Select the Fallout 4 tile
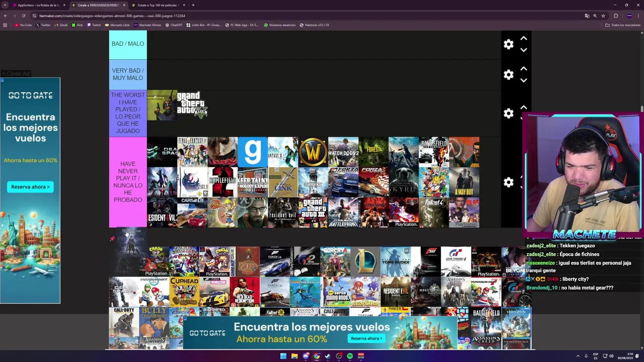The height and width of the screenshot is (362, 644). (x=434, y=212)
